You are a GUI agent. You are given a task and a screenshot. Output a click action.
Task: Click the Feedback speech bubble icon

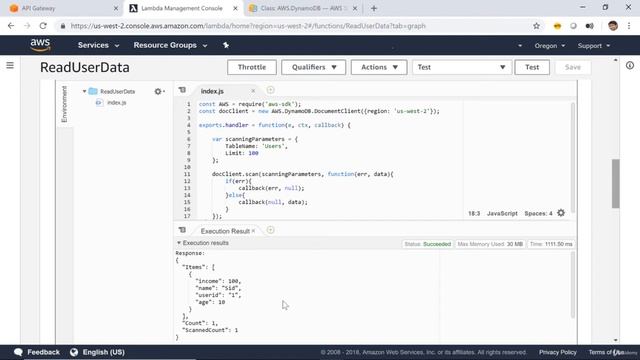tap(18, 352)
